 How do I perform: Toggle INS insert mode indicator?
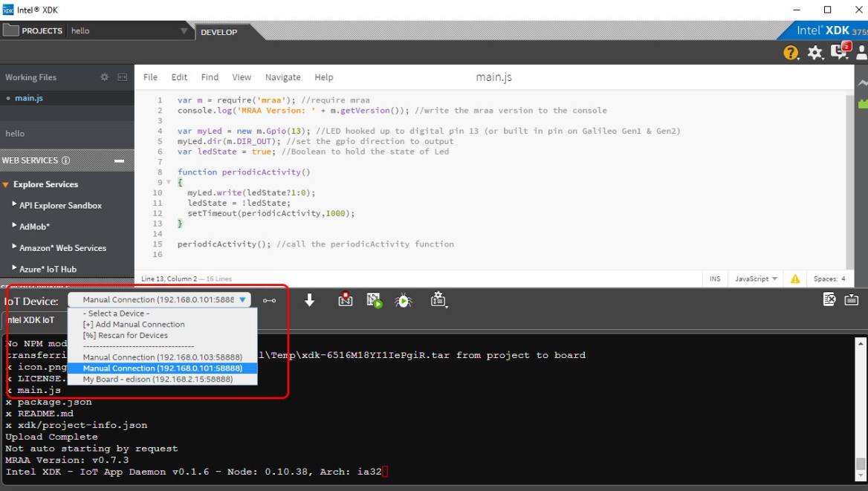(715, 279)
